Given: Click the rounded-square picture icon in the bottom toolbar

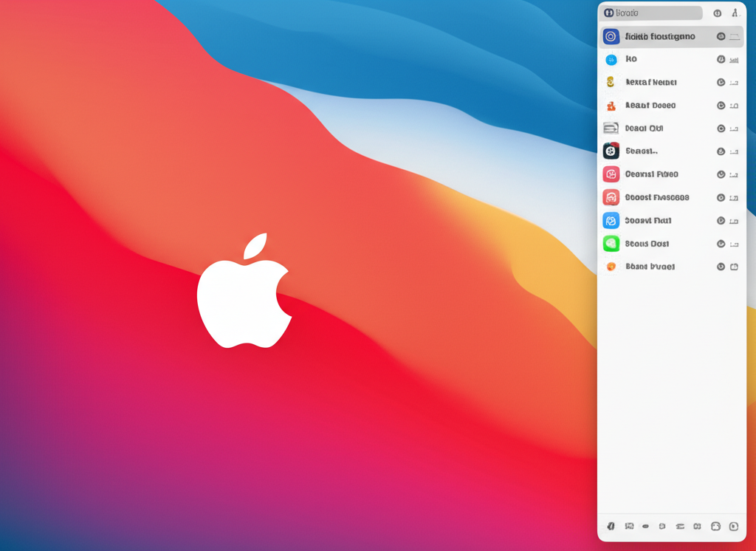Looking at the screenshot, I should [715, 527].
